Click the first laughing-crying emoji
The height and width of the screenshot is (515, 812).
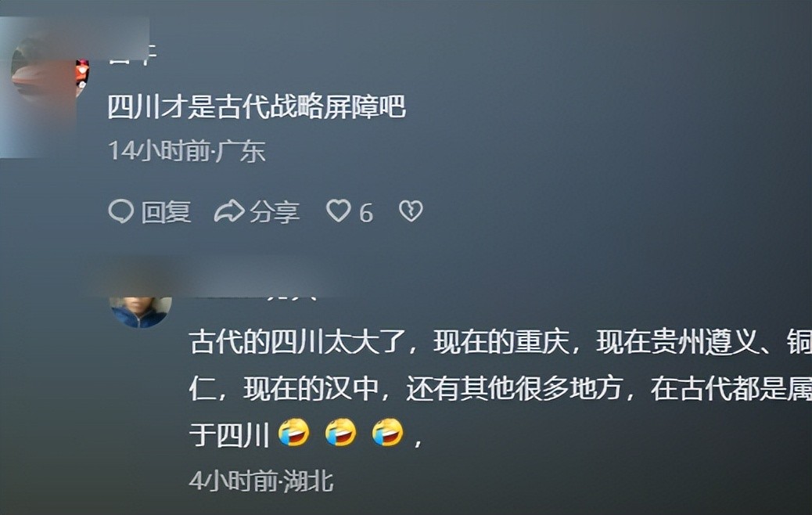293,433
